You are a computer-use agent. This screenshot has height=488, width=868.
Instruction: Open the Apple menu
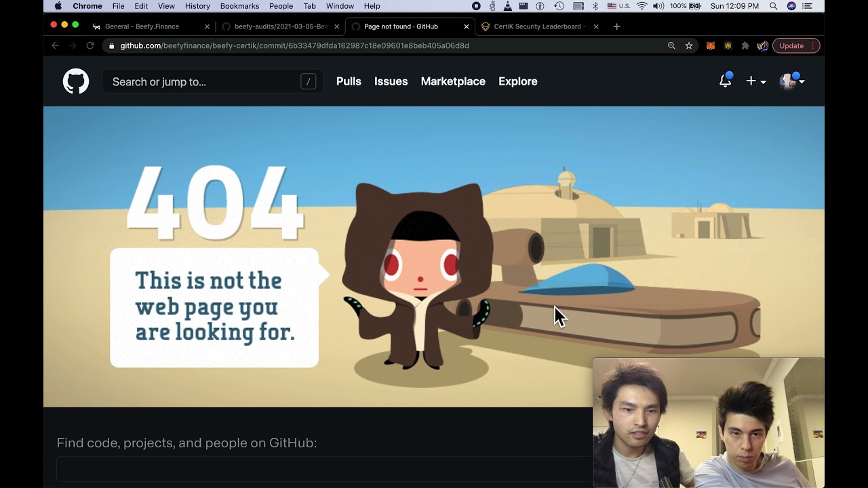pos(58,6)
